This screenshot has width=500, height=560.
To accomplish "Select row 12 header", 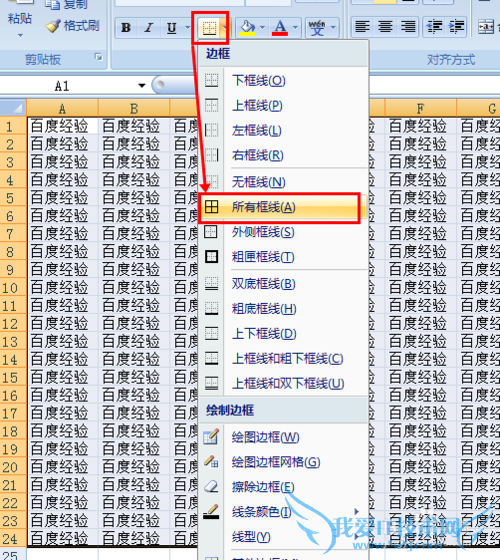I will click(13, 324).
